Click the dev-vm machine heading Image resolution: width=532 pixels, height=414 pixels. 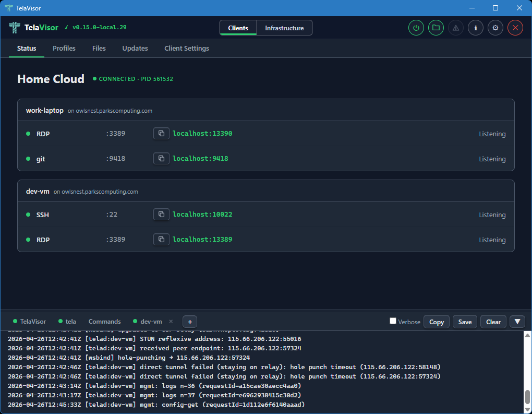[x=38, y=191]
